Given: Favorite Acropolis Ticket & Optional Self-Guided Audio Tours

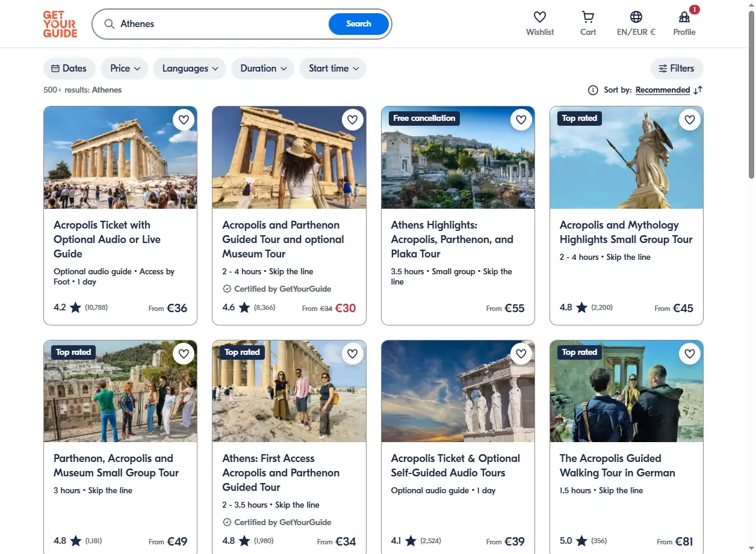Looking at the screenshot, I should (x=521, y=354).
